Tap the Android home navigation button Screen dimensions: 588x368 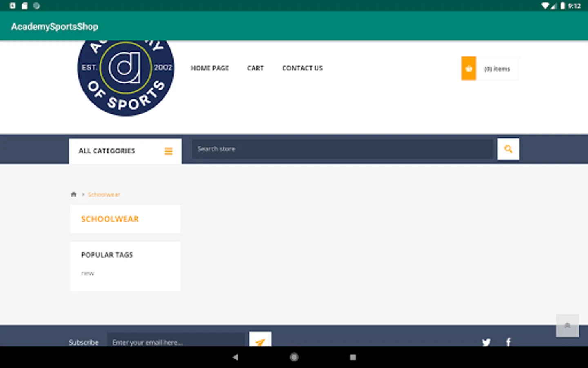click(x=294, y=357)
